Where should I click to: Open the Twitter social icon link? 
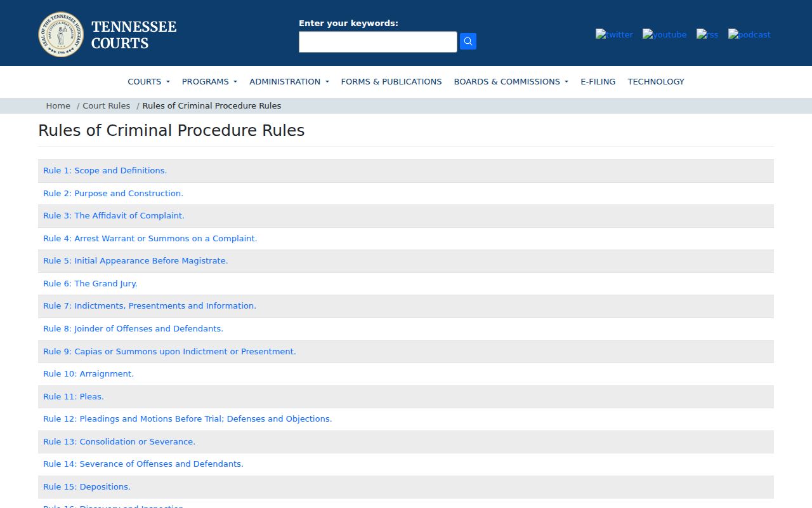tap(614, 34)
